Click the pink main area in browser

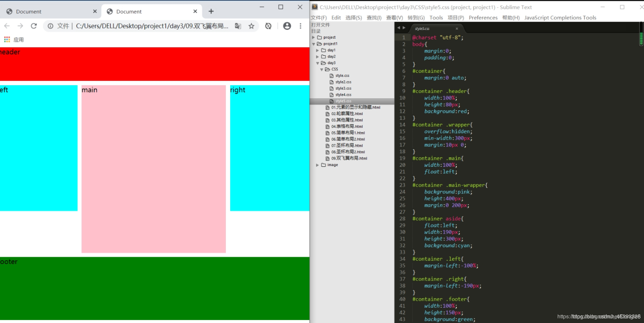coord(154,169)
